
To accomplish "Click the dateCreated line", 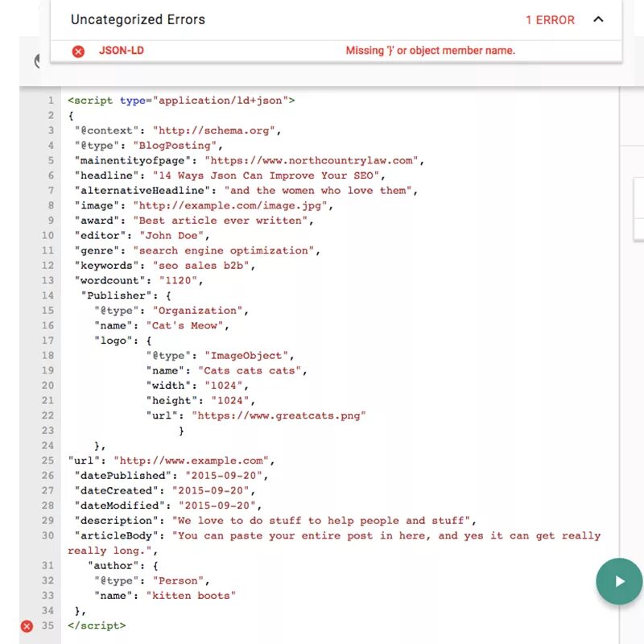I will 165,490.
